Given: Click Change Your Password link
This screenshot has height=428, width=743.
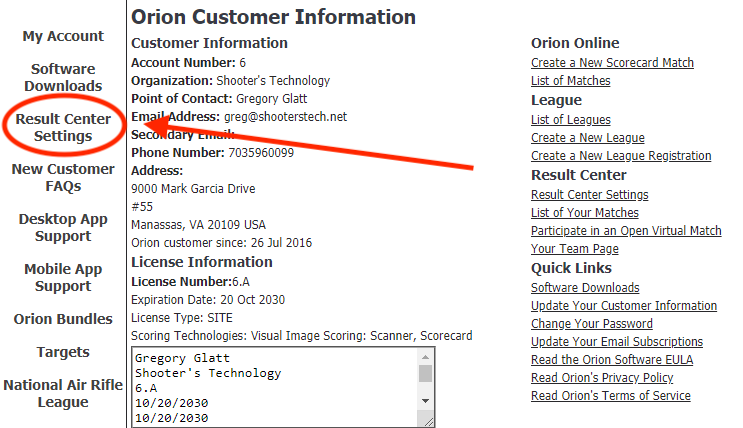Looking at the screenshot, I should (x=592, y=324).
